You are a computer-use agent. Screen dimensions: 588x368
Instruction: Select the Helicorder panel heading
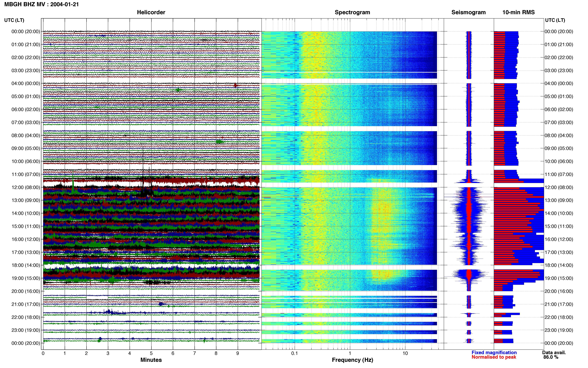point(151,12)
